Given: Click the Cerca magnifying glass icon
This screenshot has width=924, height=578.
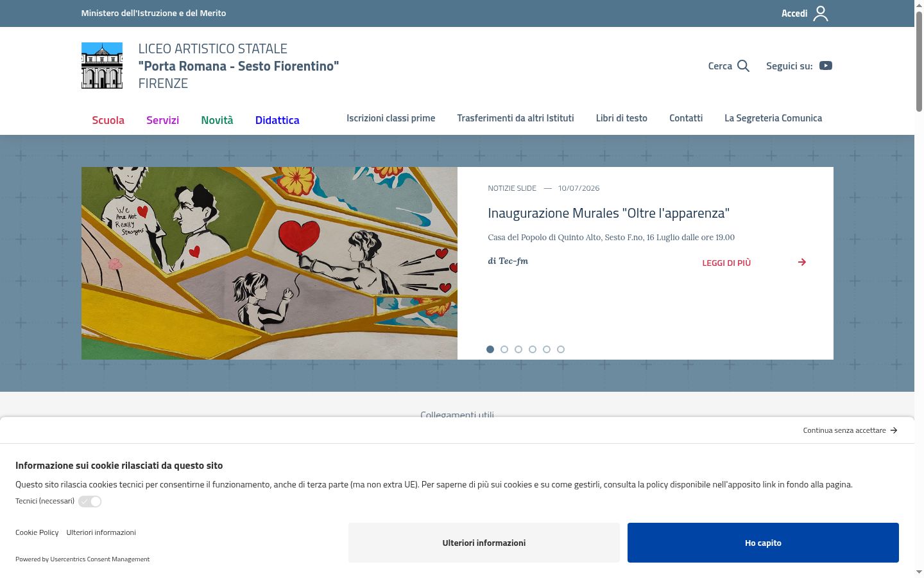Looking at the screenshot, I should pos(744,66).
